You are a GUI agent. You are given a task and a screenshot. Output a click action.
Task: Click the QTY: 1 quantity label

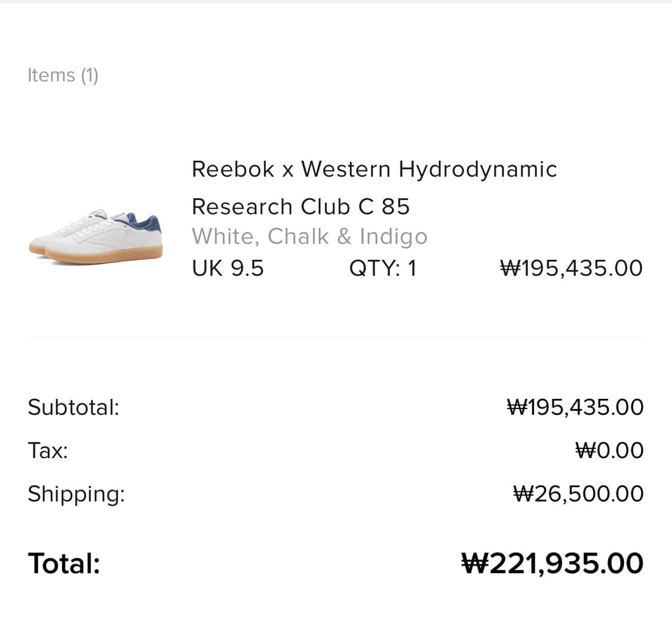click(383, 268)
